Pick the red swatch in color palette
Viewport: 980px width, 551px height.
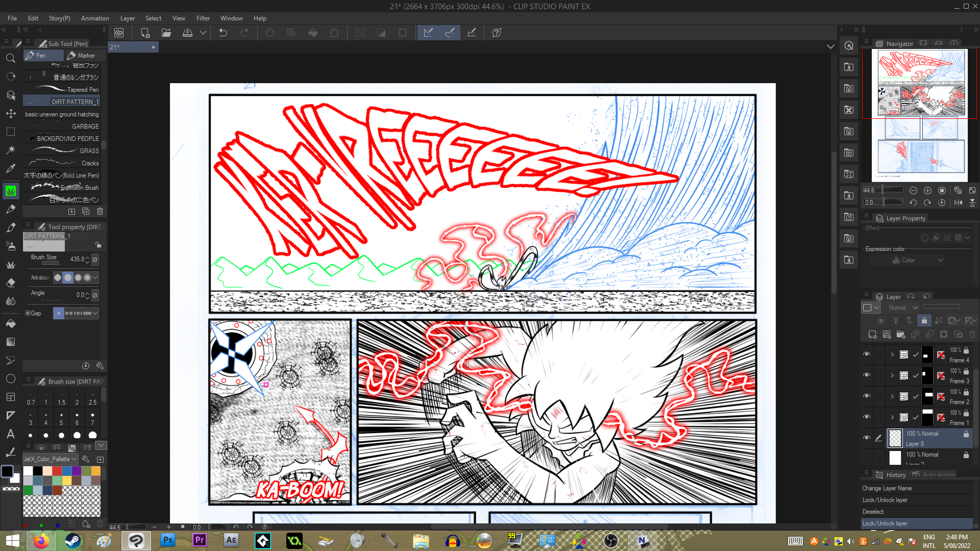point(57,471)
